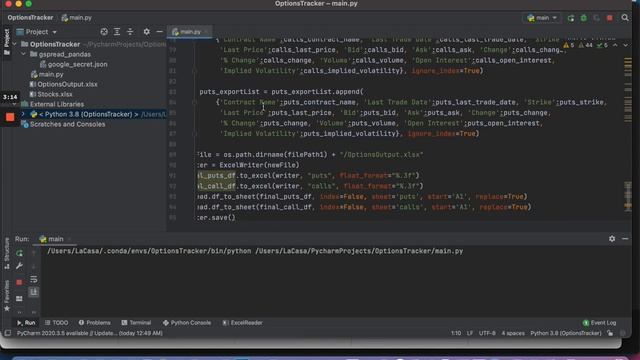Click green Rerun icon in Run panel
640x360 pixels.
pos(19,253)
